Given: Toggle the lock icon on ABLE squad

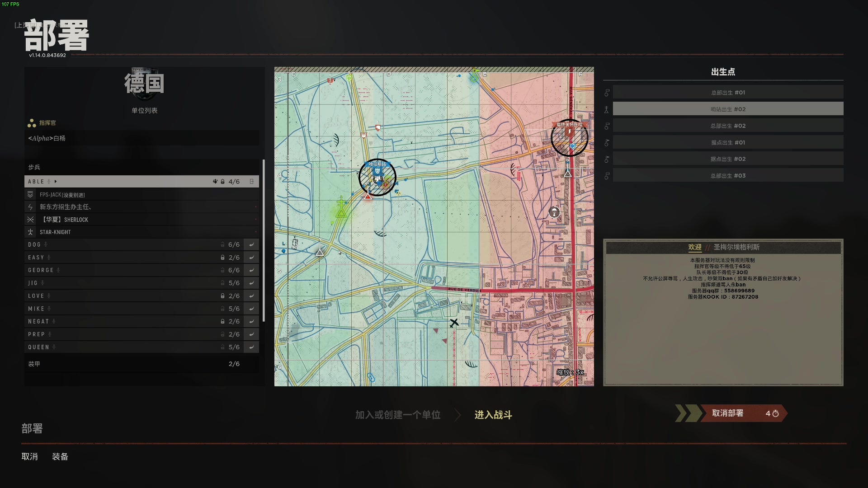Looking at the screenshot, I should point(223,182).
